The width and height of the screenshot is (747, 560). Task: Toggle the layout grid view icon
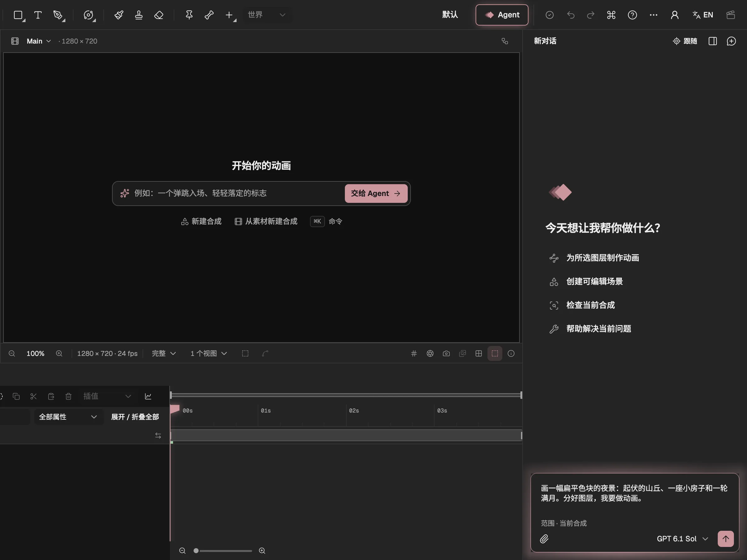478,353
